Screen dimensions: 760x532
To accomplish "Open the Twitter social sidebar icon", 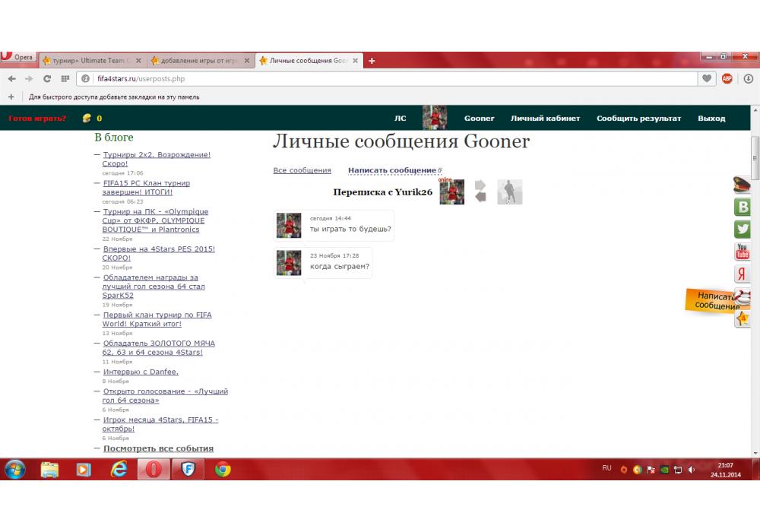I will point(742,229).
